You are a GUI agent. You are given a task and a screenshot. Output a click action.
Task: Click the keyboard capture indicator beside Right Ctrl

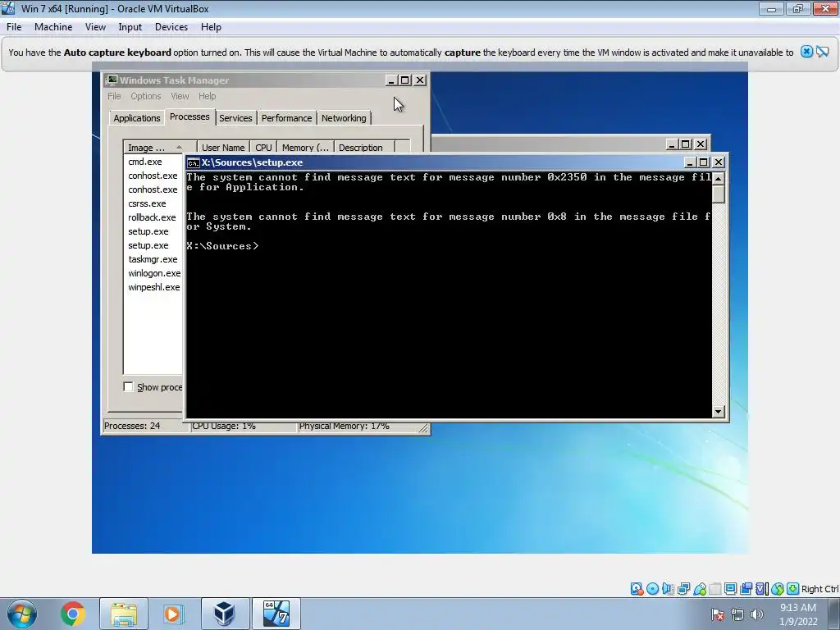793,589
